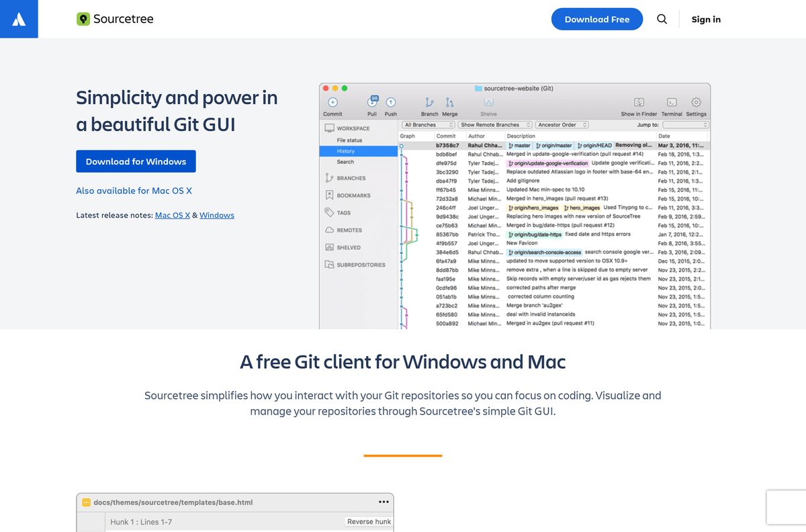The width and height of the screenshot is (806, 532).
Task: Click the Download for Windows button
Action: pyautogui.click(x=136, y=161)
